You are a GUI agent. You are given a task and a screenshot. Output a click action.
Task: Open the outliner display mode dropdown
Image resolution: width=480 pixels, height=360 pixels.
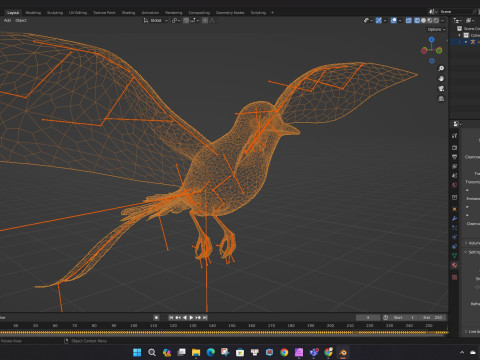[459, 20]
